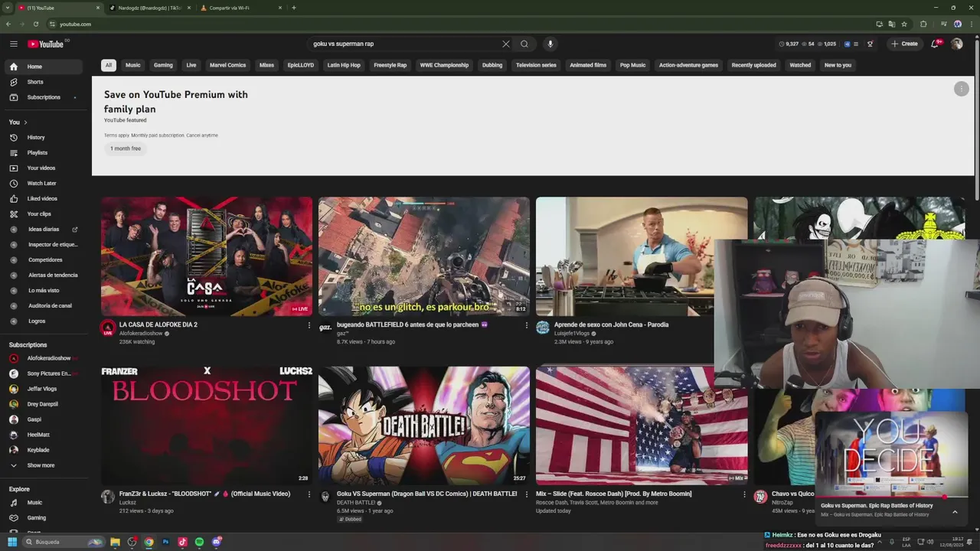Clear the search box with X icon
Viewport: 980px width, 551px height.
point(505,44)
